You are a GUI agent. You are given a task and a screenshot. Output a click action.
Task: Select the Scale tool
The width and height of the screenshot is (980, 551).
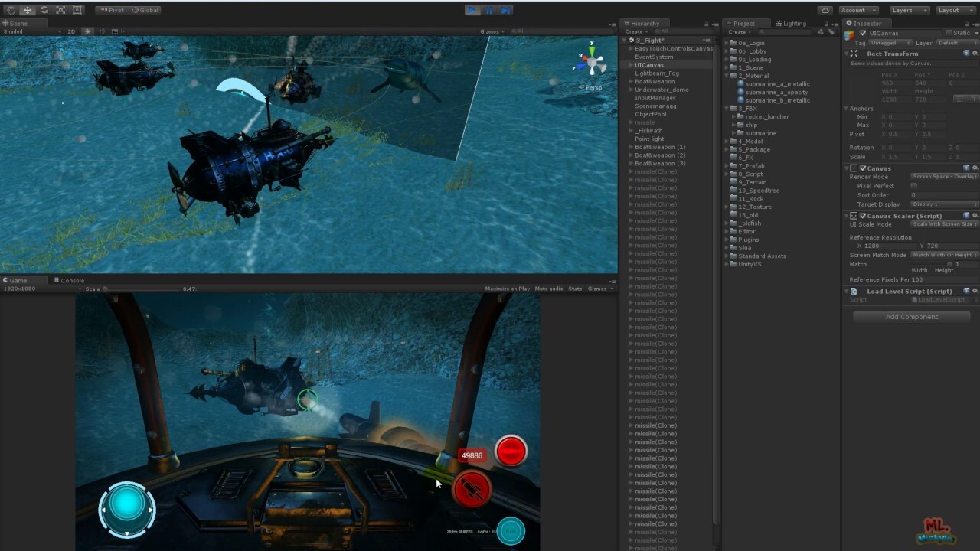pyautogui.click(x=60, y=10)
